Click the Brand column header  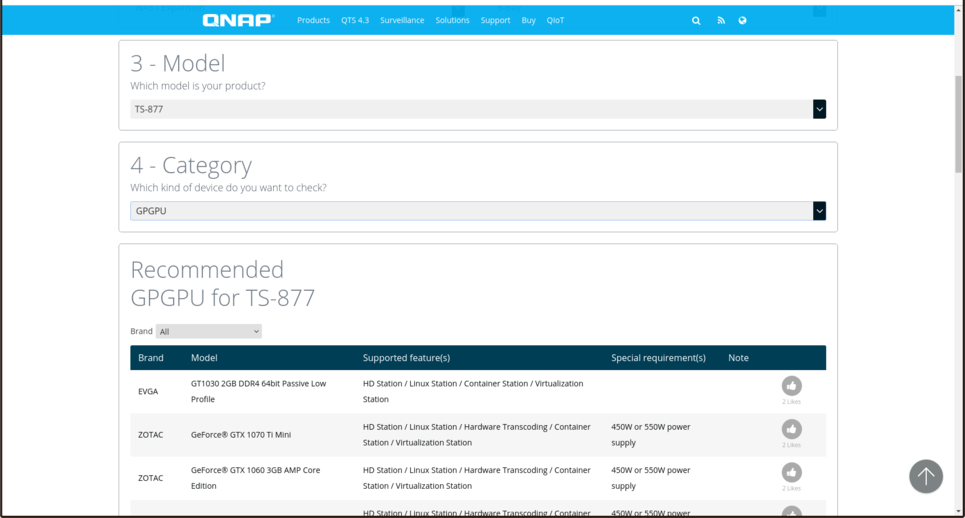pyautogui.click(x=151, y=358)
